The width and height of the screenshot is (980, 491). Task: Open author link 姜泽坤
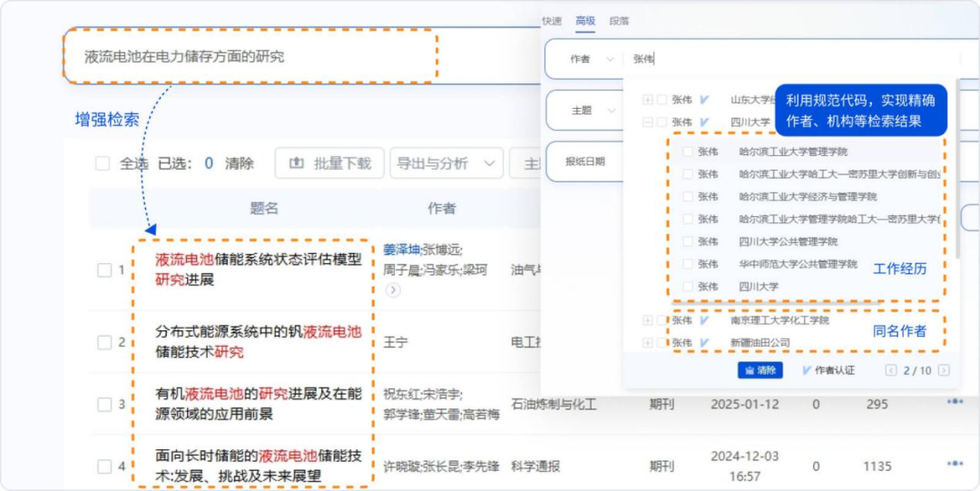coord(401,249)
